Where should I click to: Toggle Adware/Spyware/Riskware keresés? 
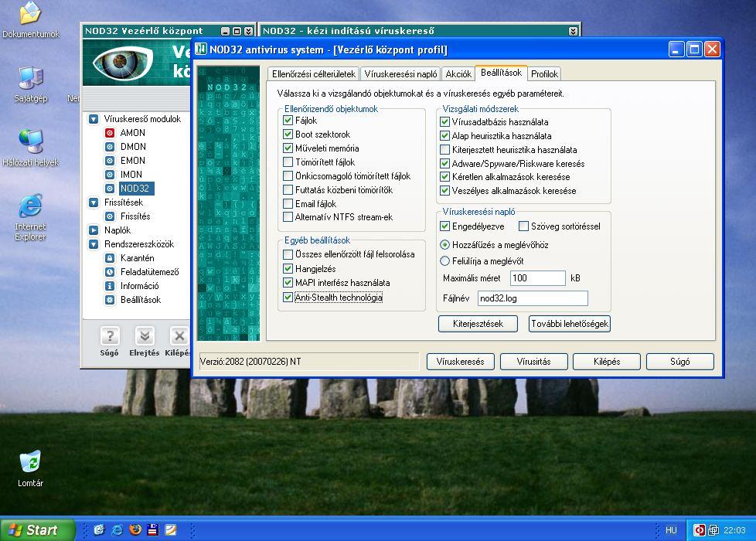point(444,163)
